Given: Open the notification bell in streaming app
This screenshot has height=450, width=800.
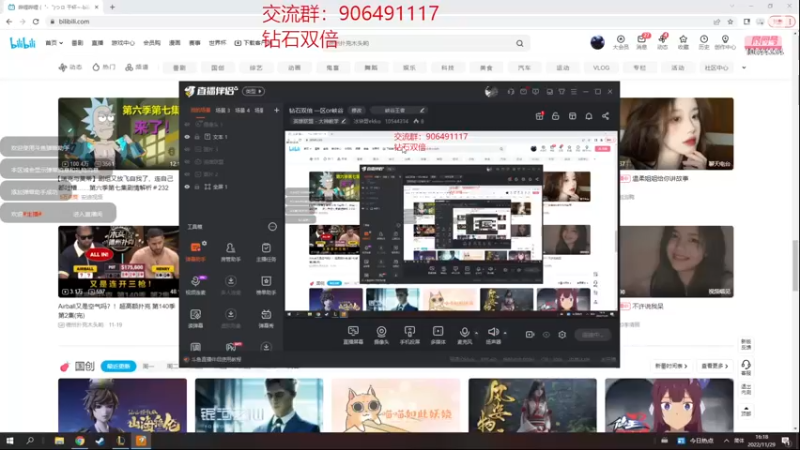Looking at the screenshot, I should [x=589, y=116].
